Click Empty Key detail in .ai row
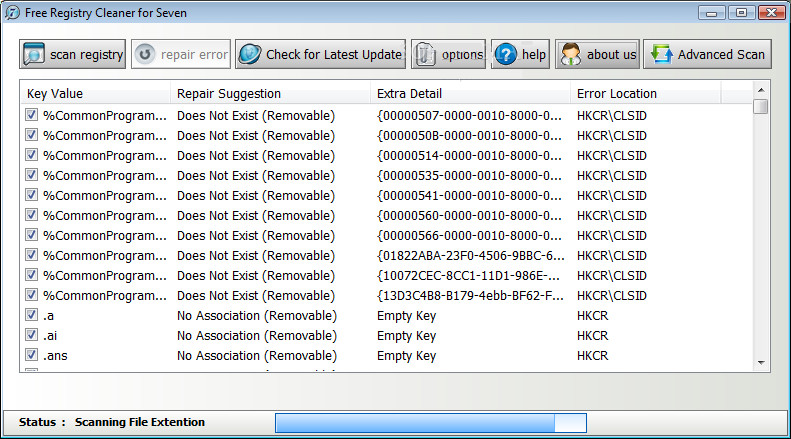791x439 pixels. click(407, 336)
